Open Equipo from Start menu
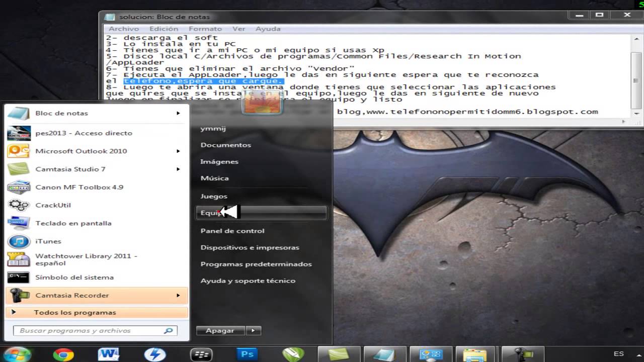The width and height of the screenshot is (644, 362). (x=261, y=213)
